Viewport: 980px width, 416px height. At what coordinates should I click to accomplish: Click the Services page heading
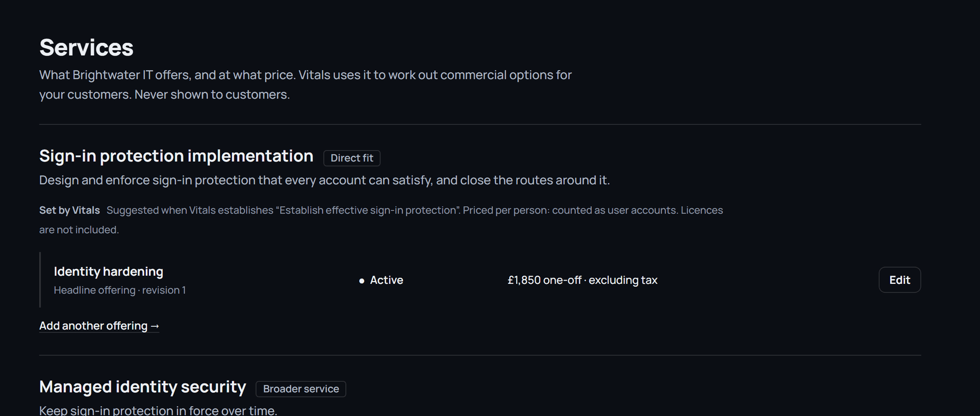pos(86,47)
